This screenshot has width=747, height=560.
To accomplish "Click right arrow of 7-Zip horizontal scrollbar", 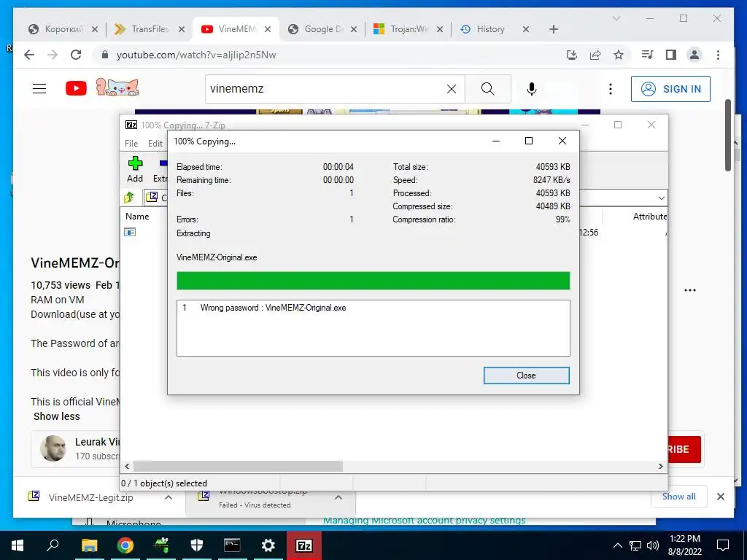I will (x=661, y=466).
